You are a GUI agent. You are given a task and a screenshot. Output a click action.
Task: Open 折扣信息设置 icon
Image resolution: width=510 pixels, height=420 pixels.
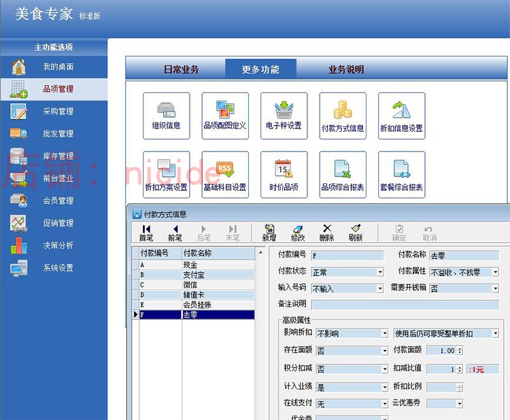tap(401, 116)
